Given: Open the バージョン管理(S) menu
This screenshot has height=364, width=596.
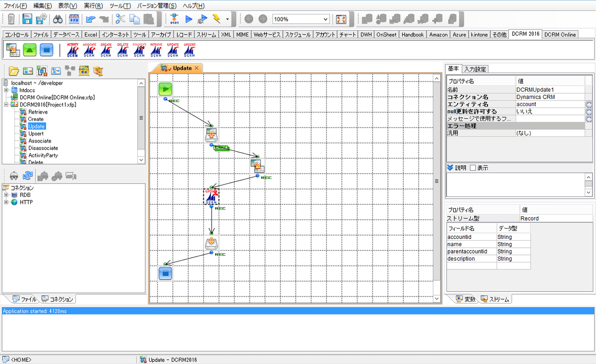Looking at the screenshot, I should click(157, 6).
